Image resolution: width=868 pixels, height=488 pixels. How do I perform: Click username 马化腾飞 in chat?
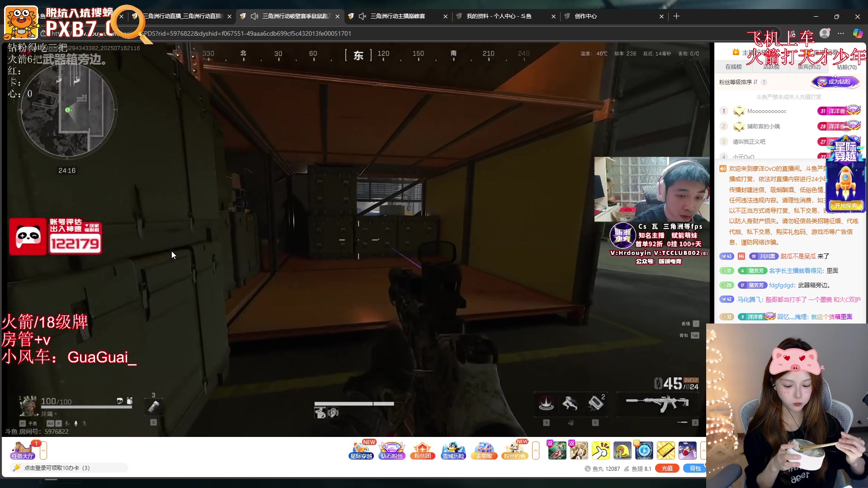tap(750, 300)
